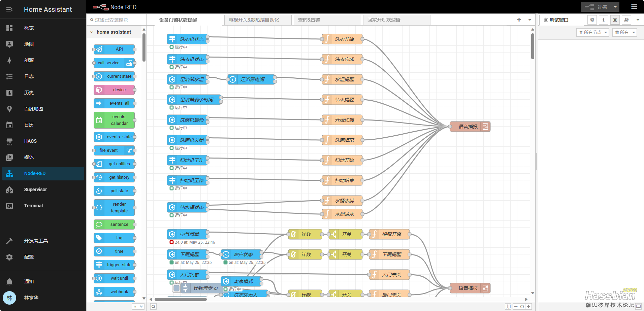Trigger the 计数置零 inject node button
The image size is (644, 311).
click(176, 288)
